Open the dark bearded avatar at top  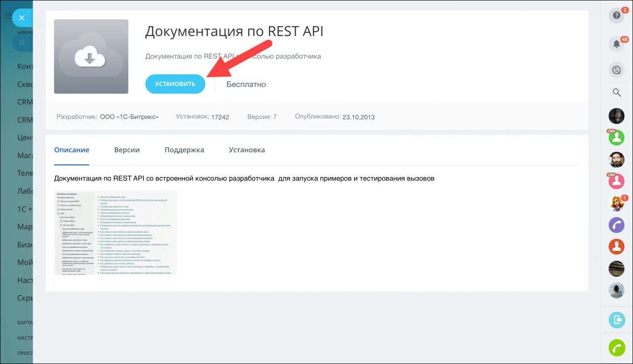click(x=617, y=116)
